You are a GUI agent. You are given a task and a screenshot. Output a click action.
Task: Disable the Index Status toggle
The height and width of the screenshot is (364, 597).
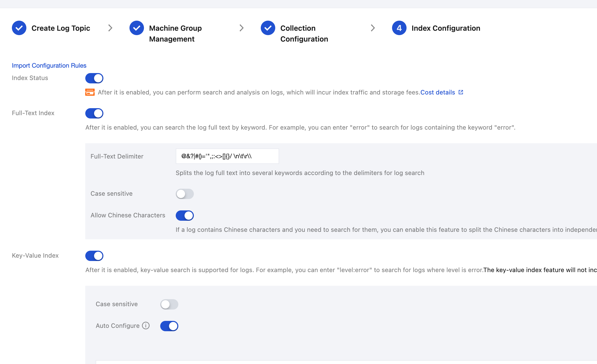[x=94, y=78]
